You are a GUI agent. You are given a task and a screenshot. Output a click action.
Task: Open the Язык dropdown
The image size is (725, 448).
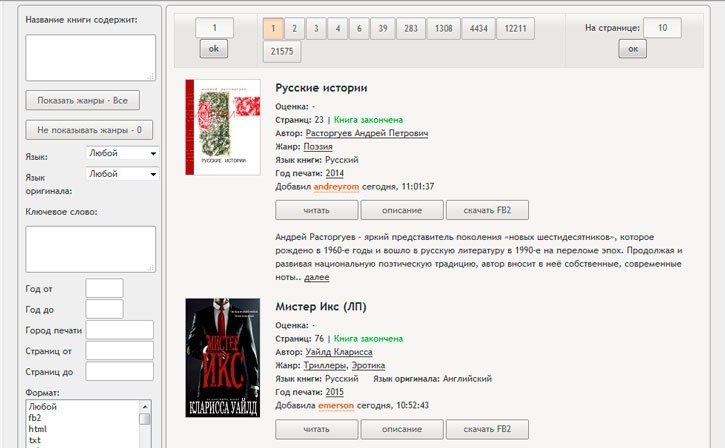[x=122, y=153]
